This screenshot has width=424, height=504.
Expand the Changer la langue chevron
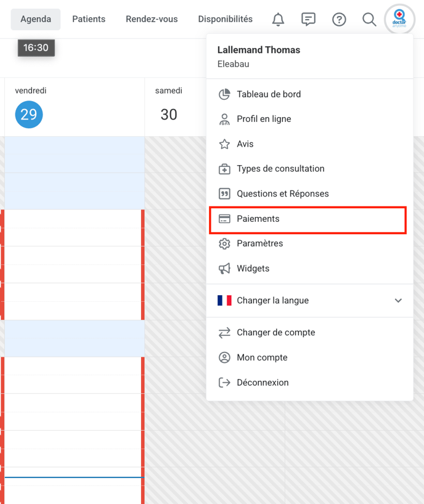click(x=398, y=301)
